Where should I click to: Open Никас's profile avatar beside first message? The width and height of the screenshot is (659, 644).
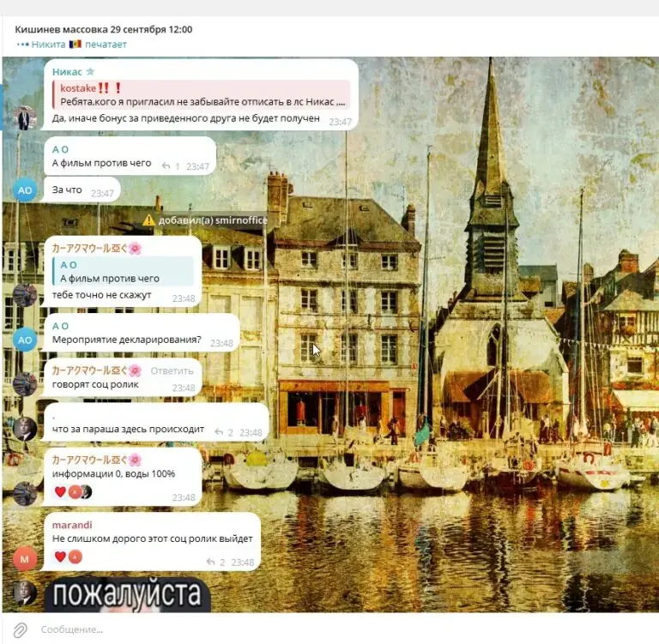25,117
